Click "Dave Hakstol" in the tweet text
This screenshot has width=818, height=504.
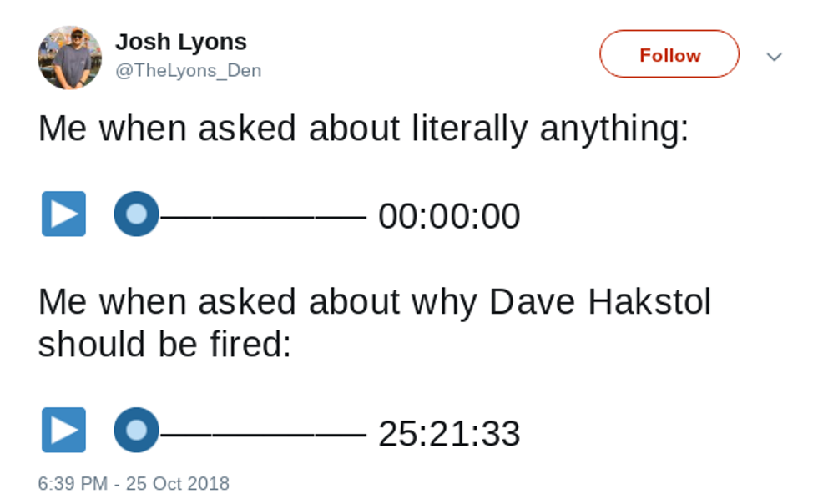pyautogui.click(x=599, y=302)
